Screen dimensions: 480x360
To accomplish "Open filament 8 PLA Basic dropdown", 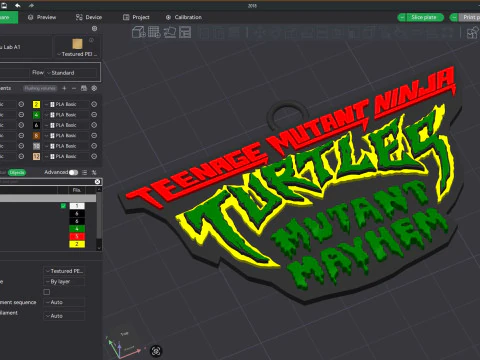I will 66,136.
